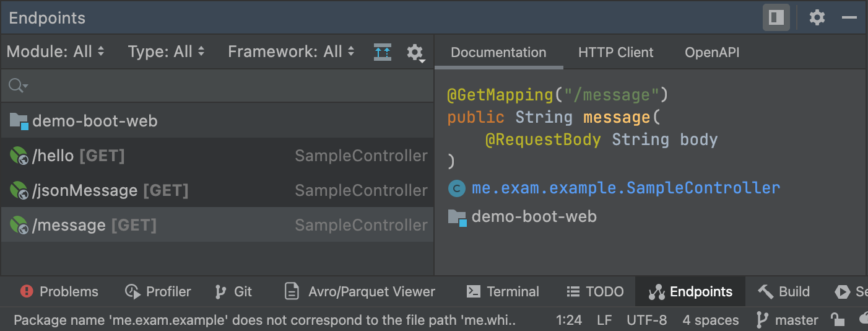The width and height of the screenshot is (868, 331).
Task: Hide the Endpoints tool window
Action: click(x=849, y=17)
